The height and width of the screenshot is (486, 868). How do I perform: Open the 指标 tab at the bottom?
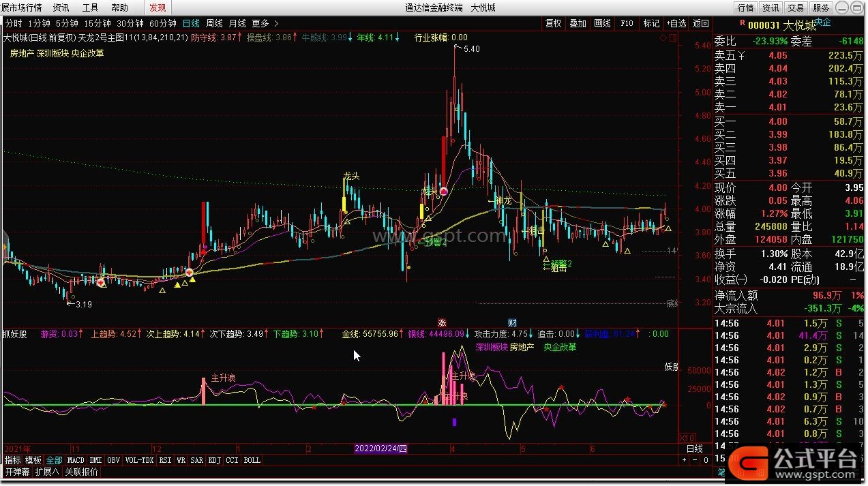click(12, 460)
